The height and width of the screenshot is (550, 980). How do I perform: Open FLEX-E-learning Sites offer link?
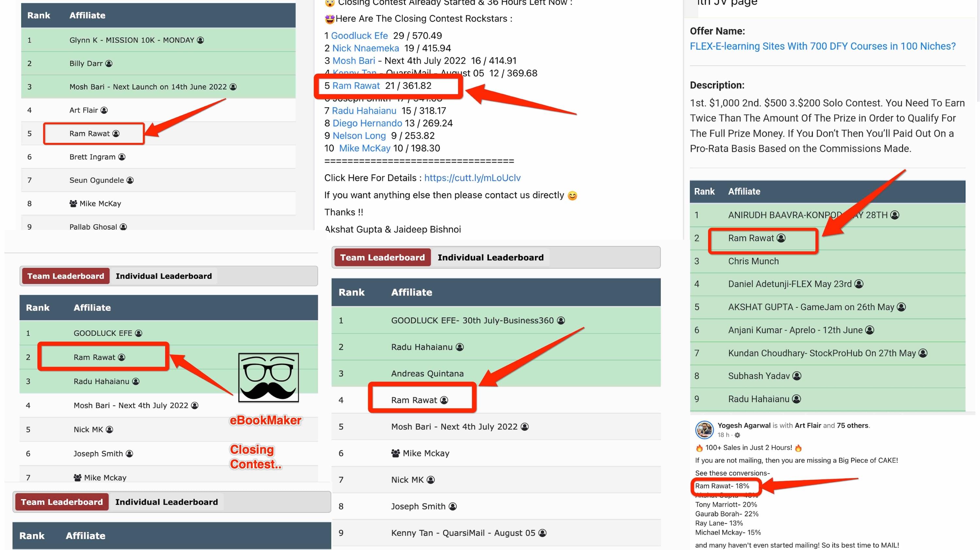tap(823, 46)
